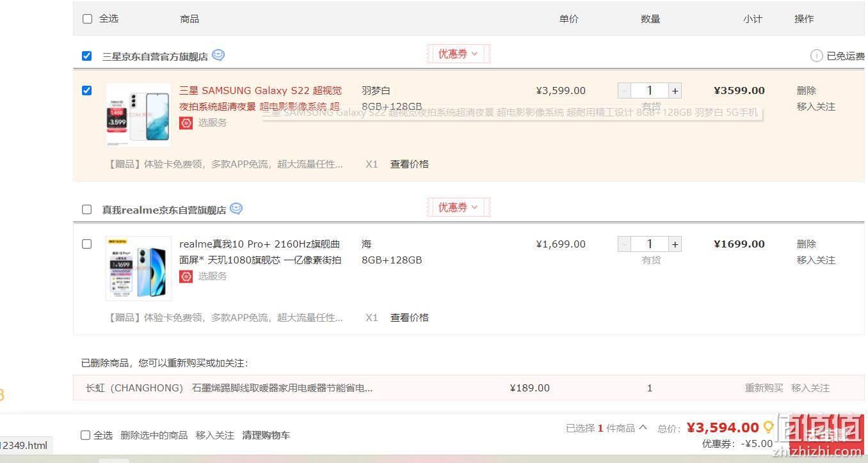This screenshot has height=463, width=868.
Task: Click 选服务 under realme 10 Pro+
Action: (x=213, y=276)
